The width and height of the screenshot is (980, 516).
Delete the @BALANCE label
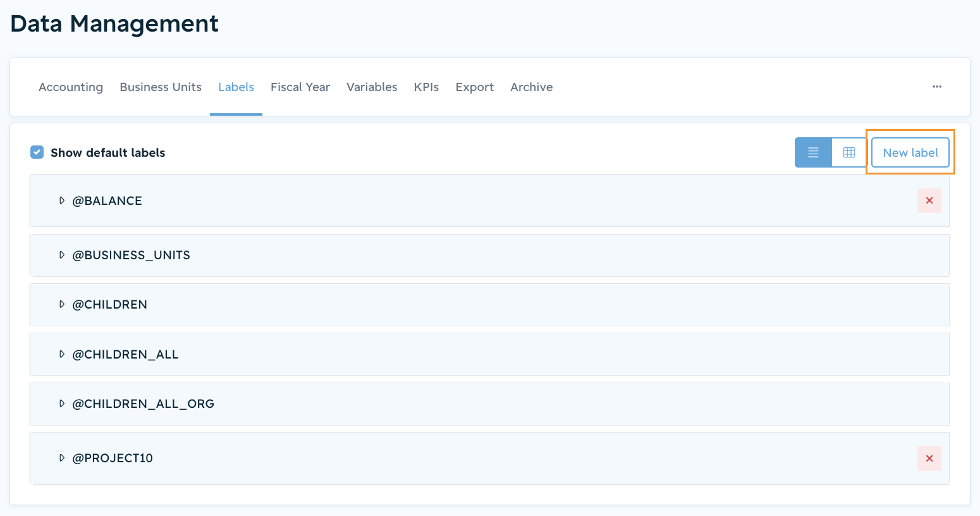pyautogui.click(x=929, y=200)
